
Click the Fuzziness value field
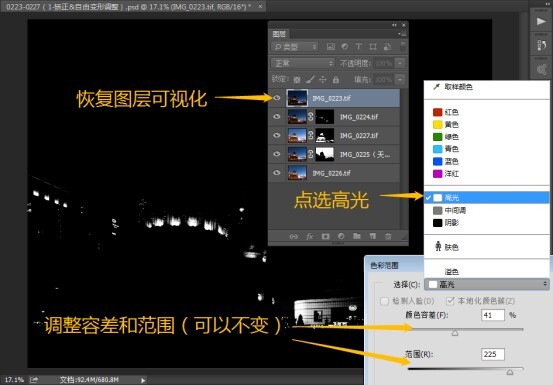493,315
